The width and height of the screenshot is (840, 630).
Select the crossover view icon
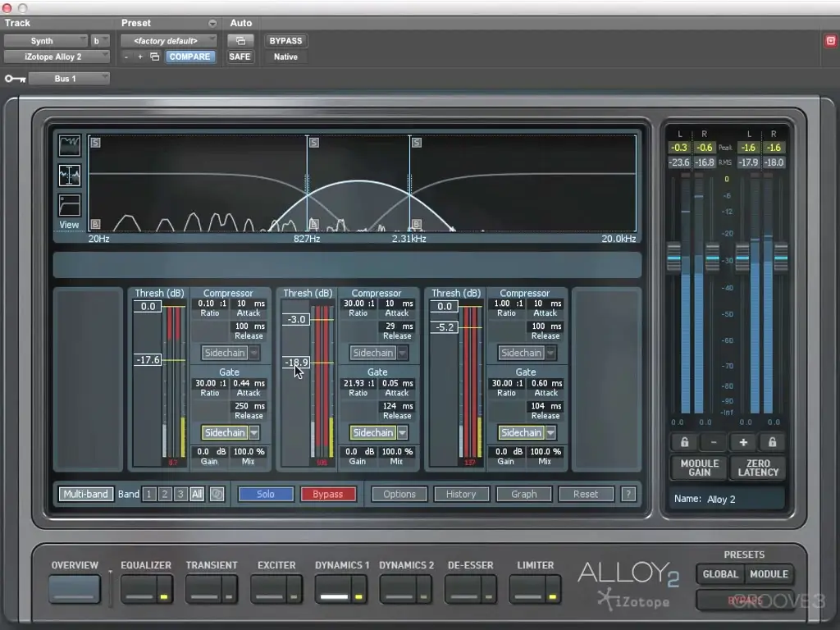pos(69,176)
